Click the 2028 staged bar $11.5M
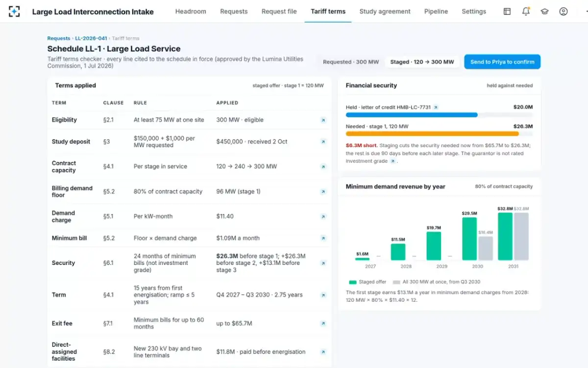 tap(398, 252)
